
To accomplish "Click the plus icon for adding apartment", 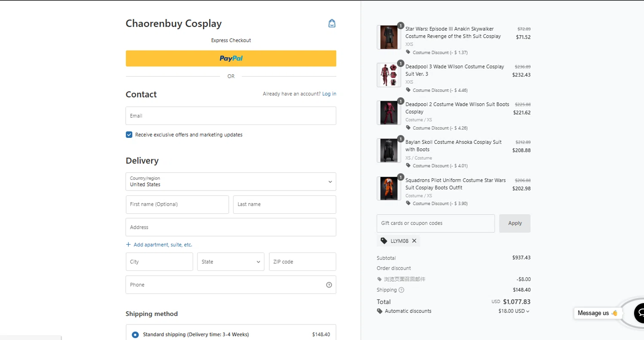I will (x=128, y=245).
